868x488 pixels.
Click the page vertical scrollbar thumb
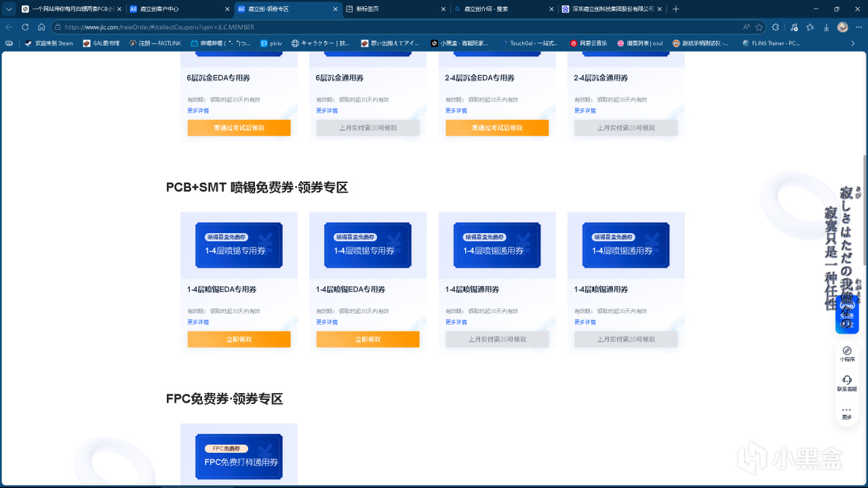[865, 210]
